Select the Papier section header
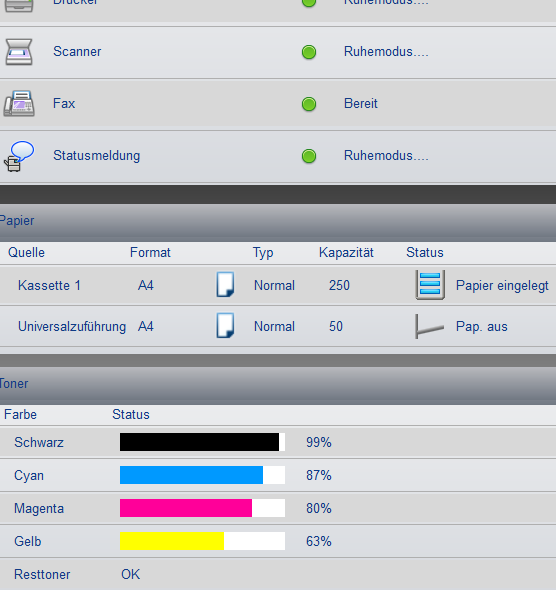This screenshot has width=556, height=590. point(278,223)
